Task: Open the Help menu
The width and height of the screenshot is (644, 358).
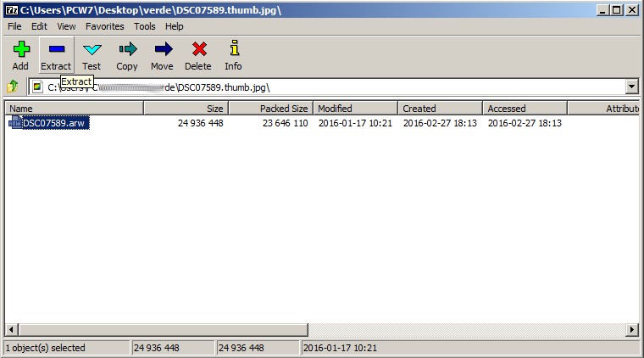Action: coord(174,26)
